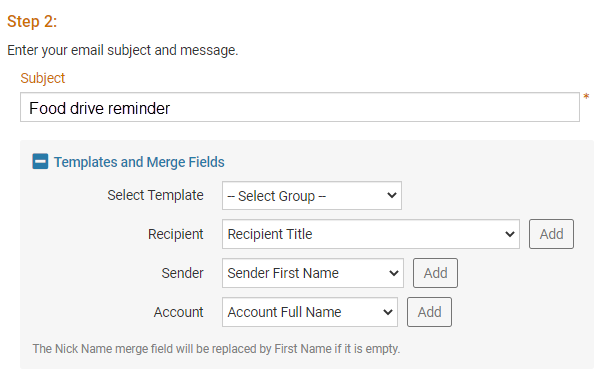Click the Select Template label

click(155, 195)
